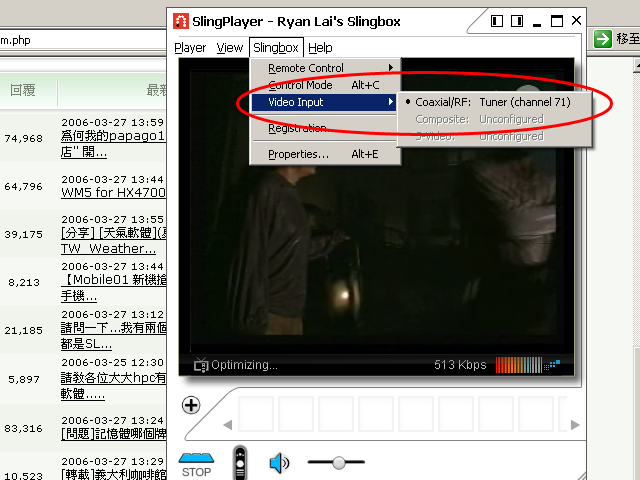
Task: Choose Control Mode menu entry
Action: coord(325,85)
